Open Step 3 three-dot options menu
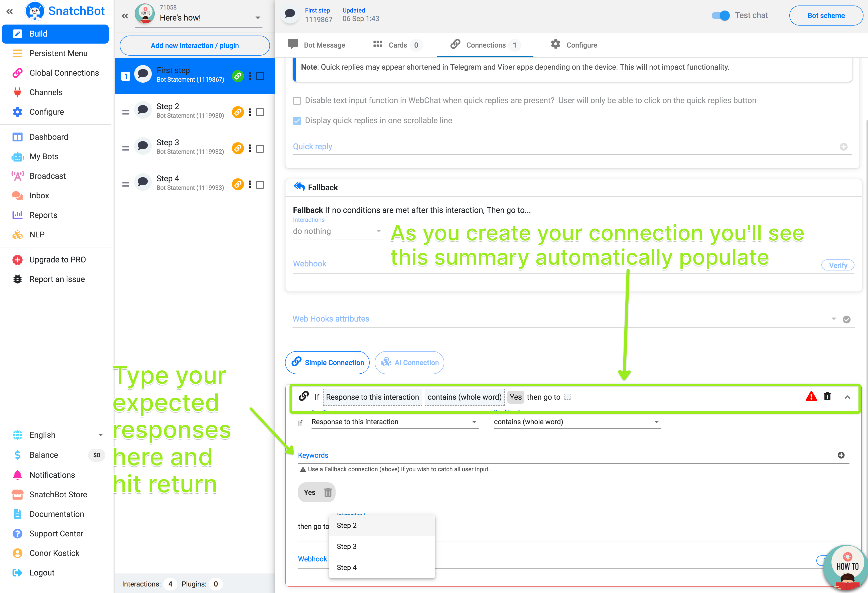Viewport: 868px width, 593px height. pyautogui.click(x=250, y=148)
